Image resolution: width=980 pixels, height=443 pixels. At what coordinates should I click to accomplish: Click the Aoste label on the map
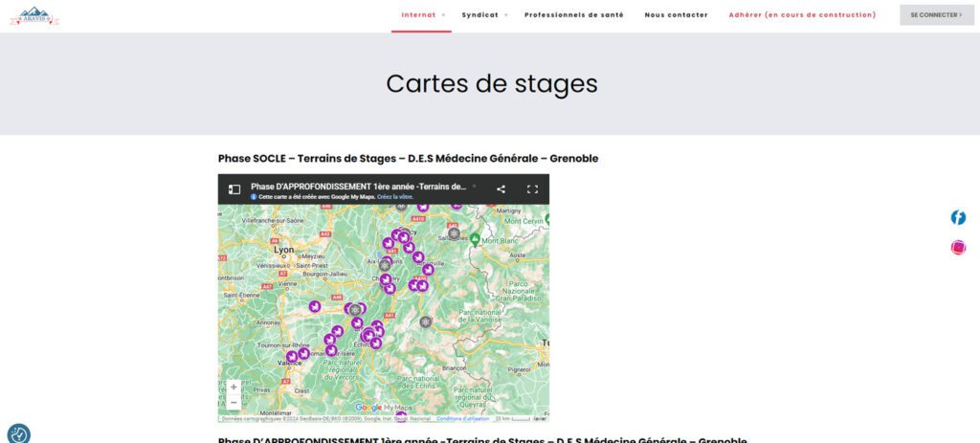[518, 255]
